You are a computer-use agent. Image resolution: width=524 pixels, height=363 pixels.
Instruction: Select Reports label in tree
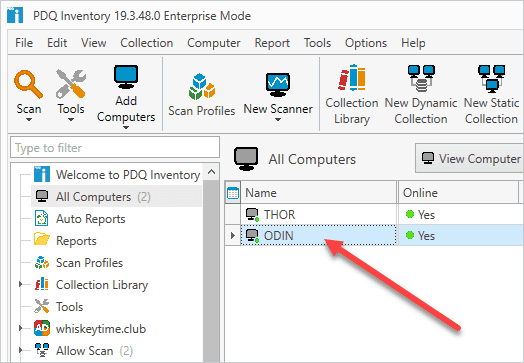tap(76, 241)
